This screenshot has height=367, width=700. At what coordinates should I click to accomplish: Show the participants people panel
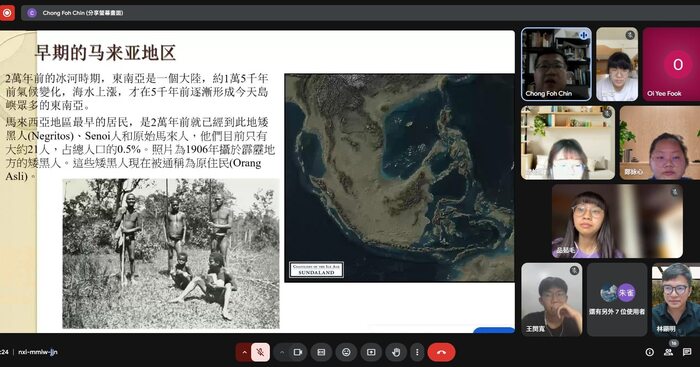point(668,352)
